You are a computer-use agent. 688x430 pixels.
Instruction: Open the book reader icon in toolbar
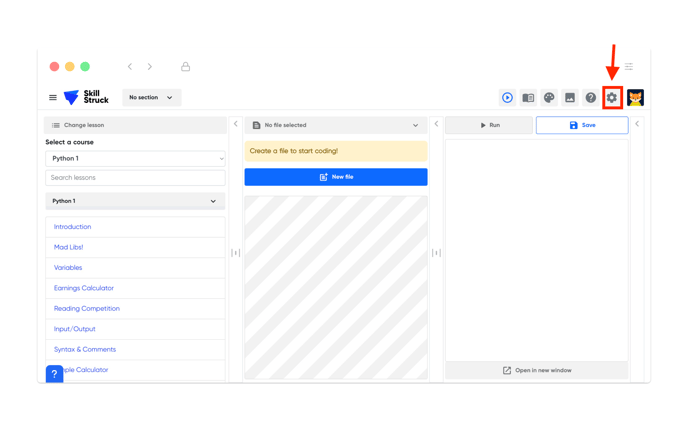point(528,97)
